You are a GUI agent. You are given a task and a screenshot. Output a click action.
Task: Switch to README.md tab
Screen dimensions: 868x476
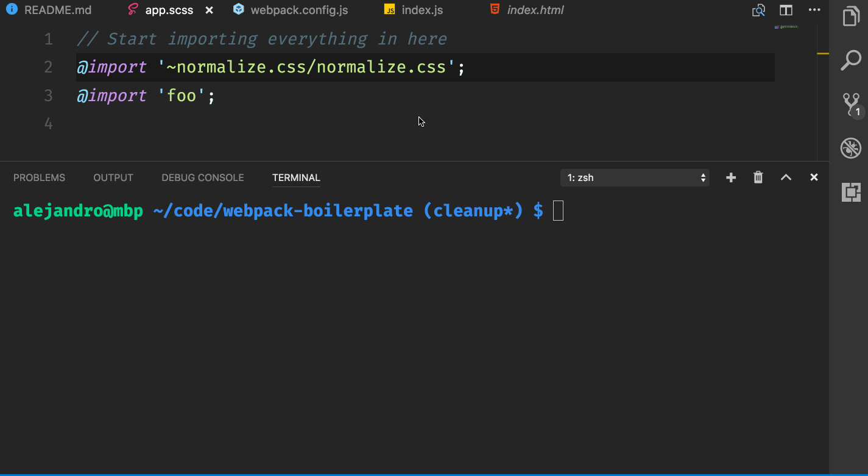pyautogui.click(x=58, y=10)
